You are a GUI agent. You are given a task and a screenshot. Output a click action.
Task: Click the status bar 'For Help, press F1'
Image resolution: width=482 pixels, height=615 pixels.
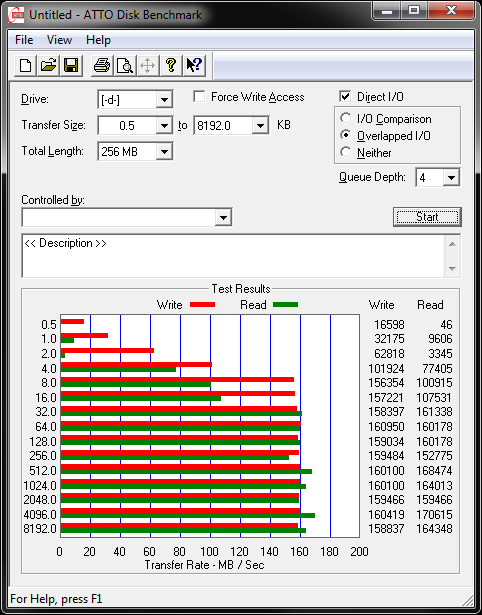(56, 599)
